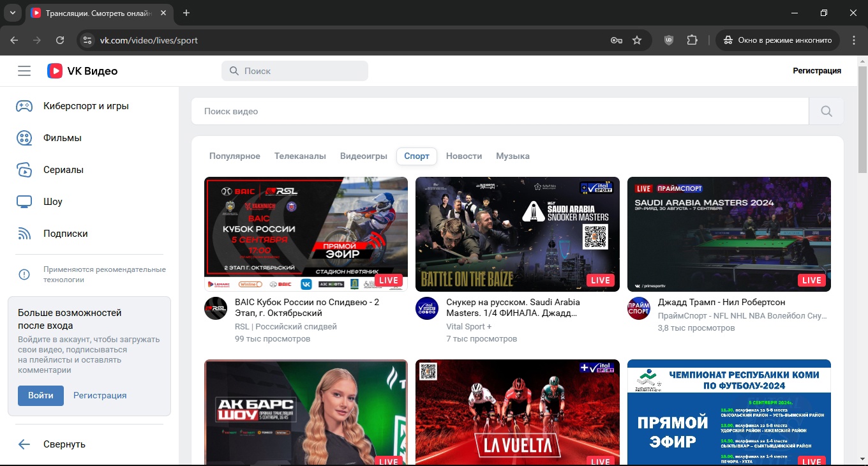Click the shield extension icon
This screenshot has width=868, height=466.
click(x=669, y=40)
